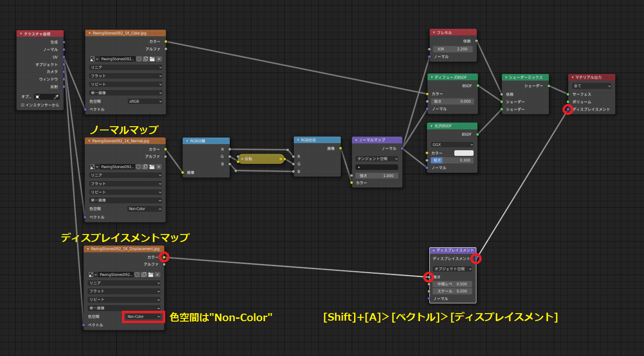
Task: Open リピート extension dropdown in Displacement node
Action: click(x=124, y=299)
